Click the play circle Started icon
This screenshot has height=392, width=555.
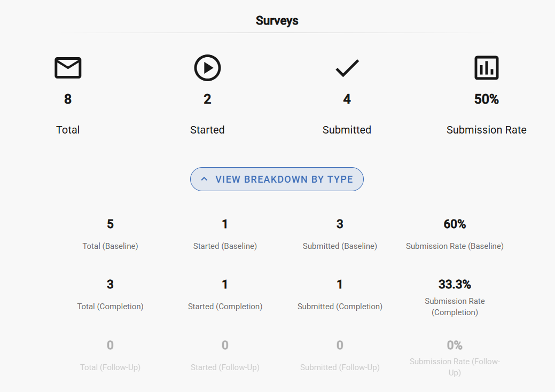pyautogui.click(x=207, y=68)
